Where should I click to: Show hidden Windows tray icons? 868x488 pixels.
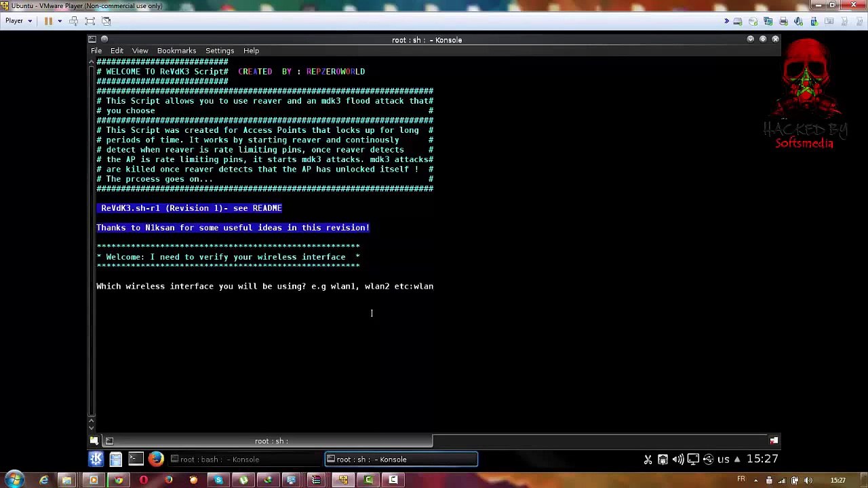click(x=756, y=481)
